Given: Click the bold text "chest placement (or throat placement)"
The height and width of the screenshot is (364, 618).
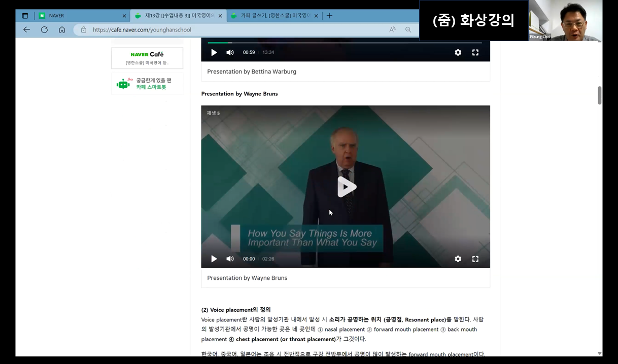Looking at the screenshot, I should 286,339.
